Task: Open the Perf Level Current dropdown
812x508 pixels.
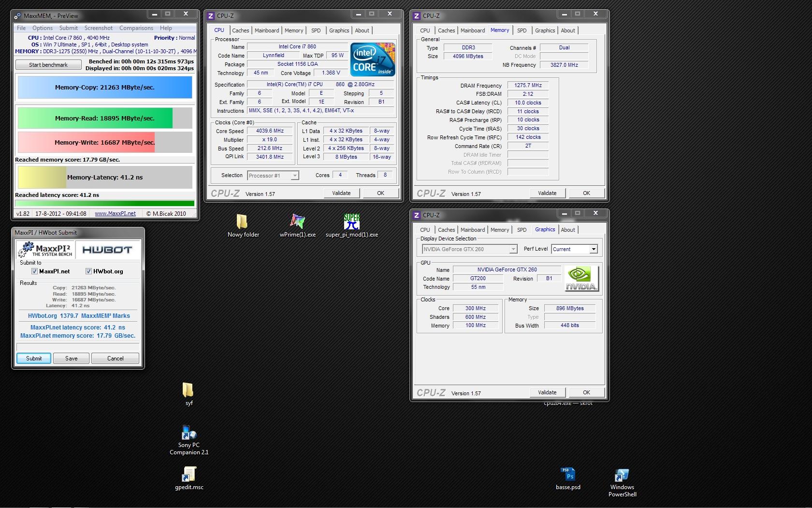Action: point(594,249)
